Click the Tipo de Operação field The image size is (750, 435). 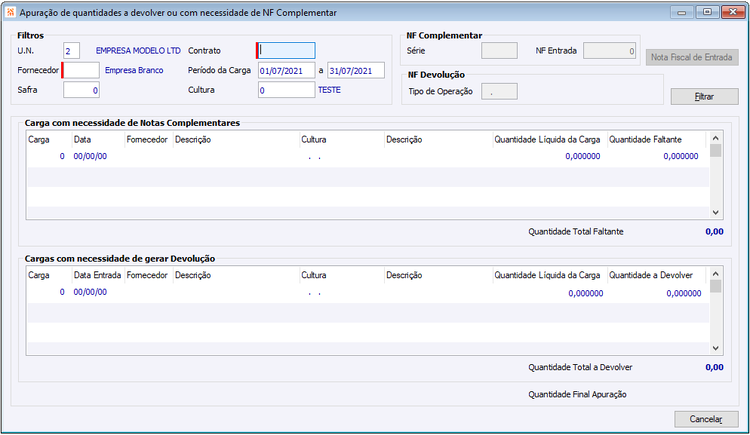[x=499, y=91]
